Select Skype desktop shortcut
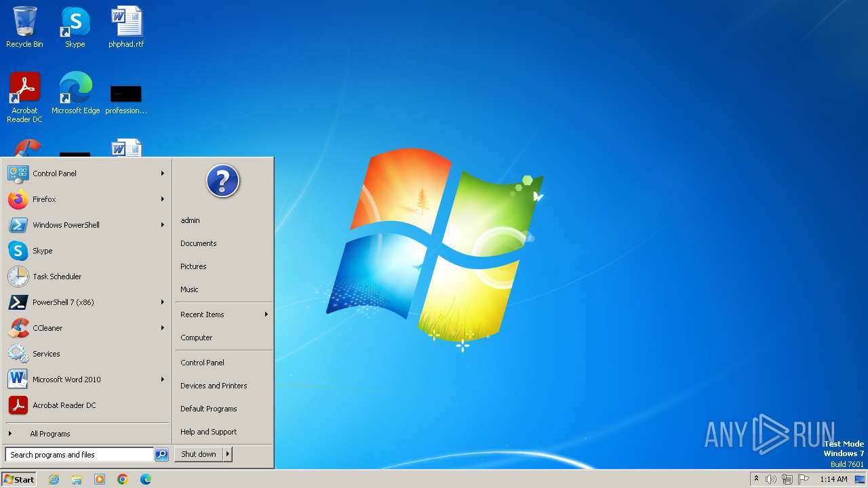868x488 pixels. [75, 27]
